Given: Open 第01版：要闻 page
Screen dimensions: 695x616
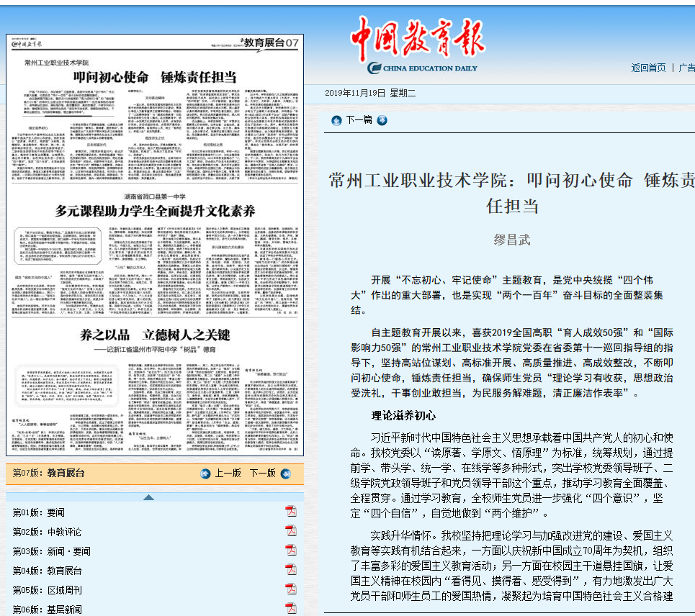Looking at the screenshot, I should coord(39,512).
